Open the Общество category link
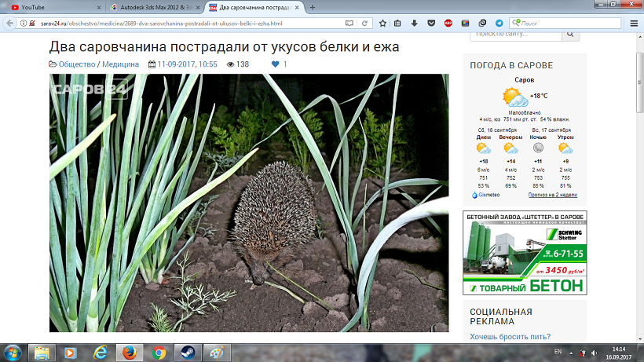Image resolution: width=644 pixels, height=362 pixels. click(x=77, y=64)
